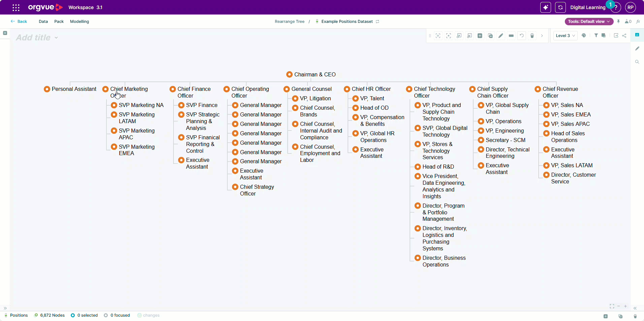Image resolution: width=644 pixels, height=321 pixels.
Task: Expand the Add title chevron
Action: coord(56,38)
